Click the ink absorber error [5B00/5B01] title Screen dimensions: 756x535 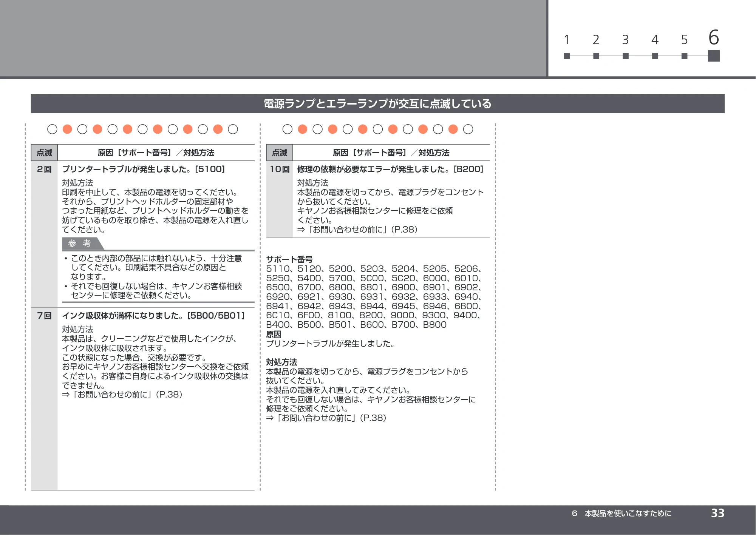(153, 316)
